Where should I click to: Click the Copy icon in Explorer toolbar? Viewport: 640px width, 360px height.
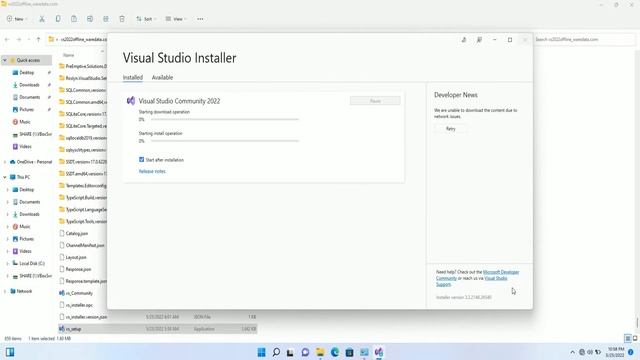click(58, 19)
